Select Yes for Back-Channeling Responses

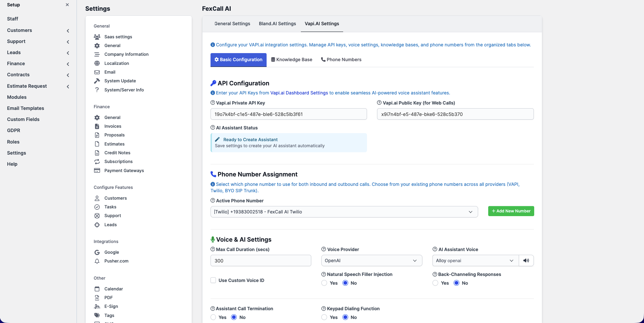coord(435,283)
